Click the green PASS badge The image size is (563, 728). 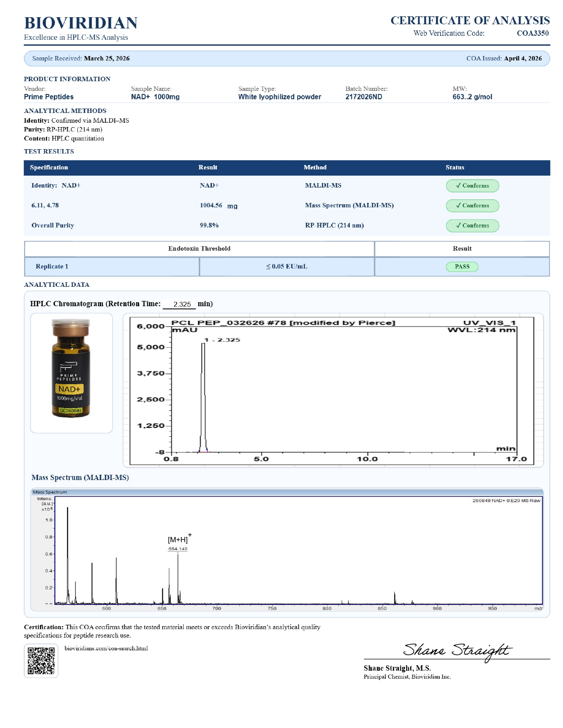[462, 266]
